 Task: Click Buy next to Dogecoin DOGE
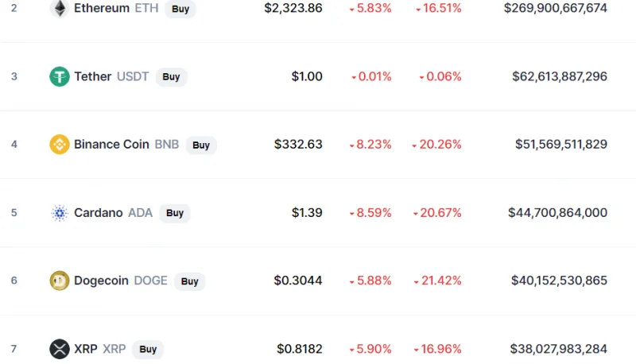click(189, 281)
